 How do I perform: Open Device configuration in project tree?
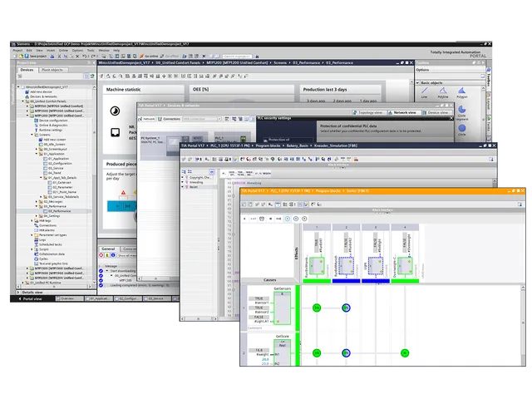pyautogui.click(x=51, y=120)
